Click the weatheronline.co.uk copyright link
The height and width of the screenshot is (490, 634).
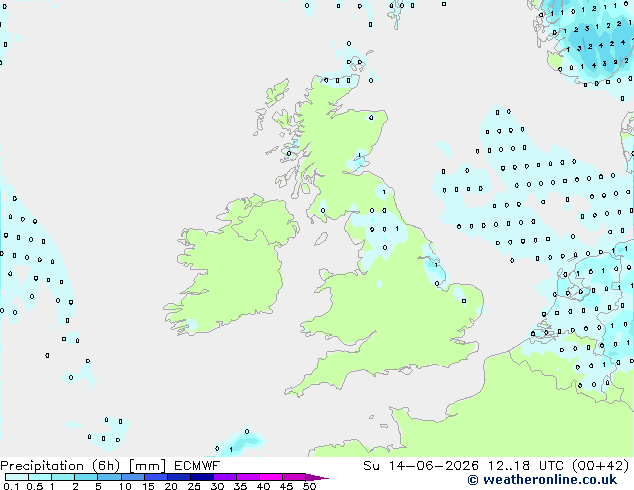click(x=542, y=480)
